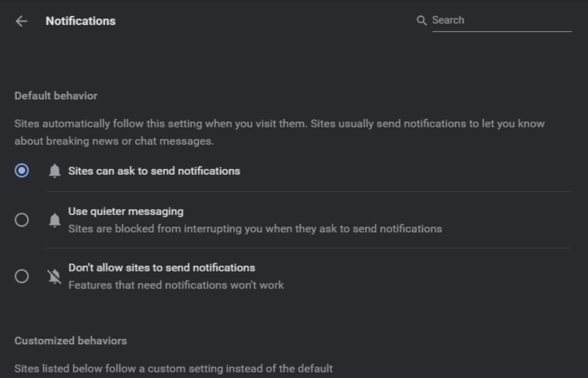Select 'Sites can ask to send notifications' radio
Screen dimensions: 588x378
[x=21, y=171]
